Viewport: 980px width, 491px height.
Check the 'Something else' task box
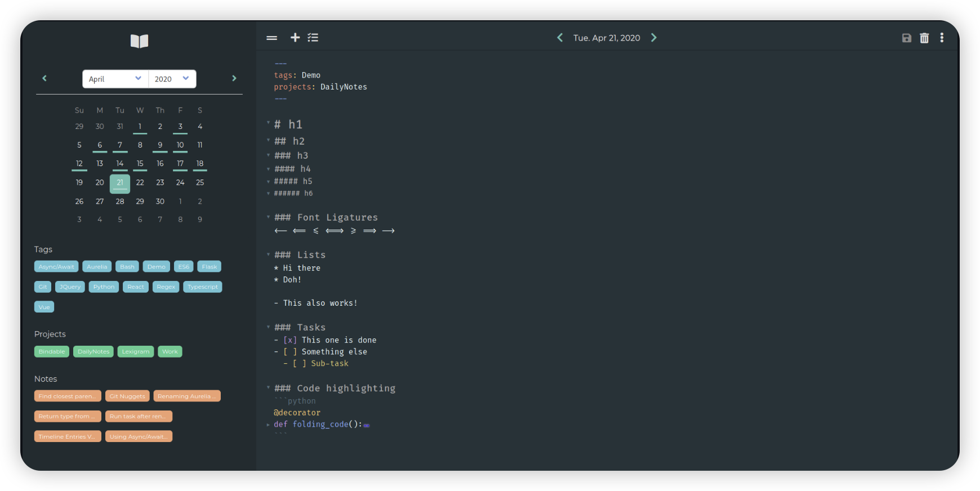[290, 352]
